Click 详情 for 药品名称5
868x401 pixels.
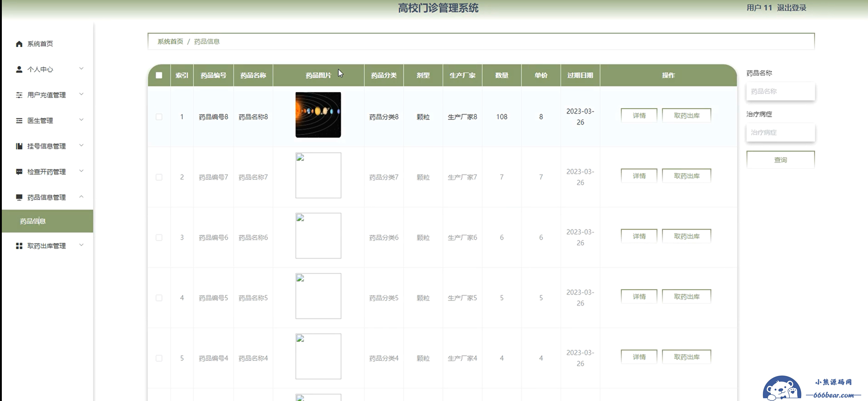click(x=639, y=296)
